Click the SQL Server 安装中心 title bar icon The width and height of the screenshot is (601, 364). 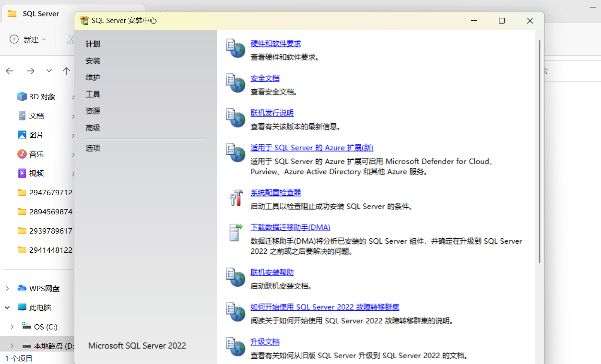pyautogui.click(x=84, y=21)
